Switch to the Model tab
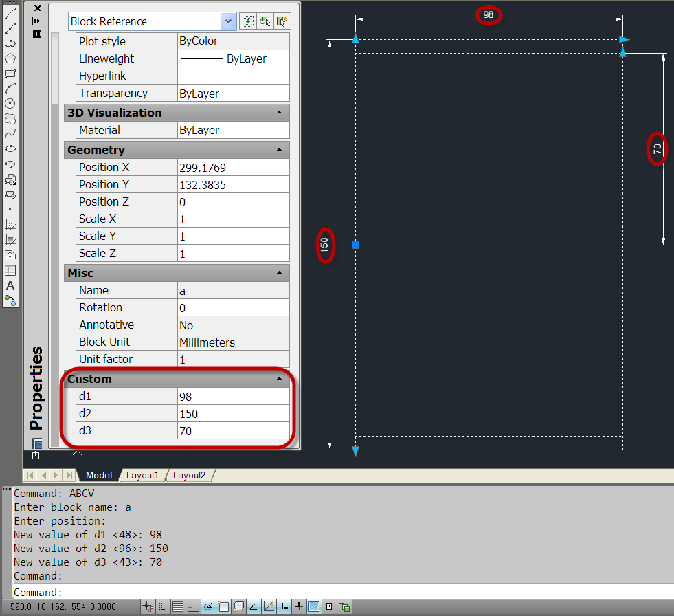The height and width of the screenshot is (616, 674). (x=99, y=475)
